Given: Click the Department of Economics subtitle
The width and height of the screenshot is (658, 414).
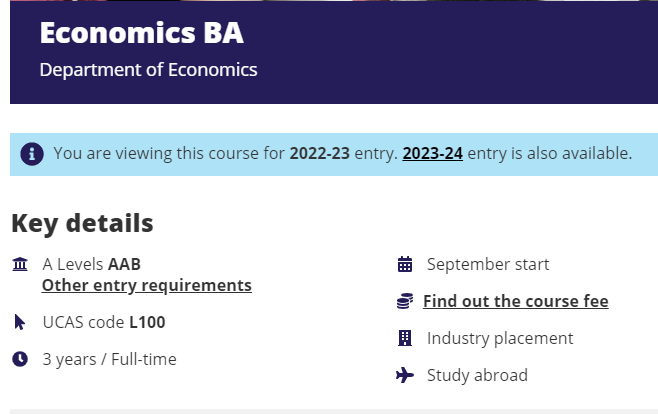Looking at the screenshot, I should point(148,70).
